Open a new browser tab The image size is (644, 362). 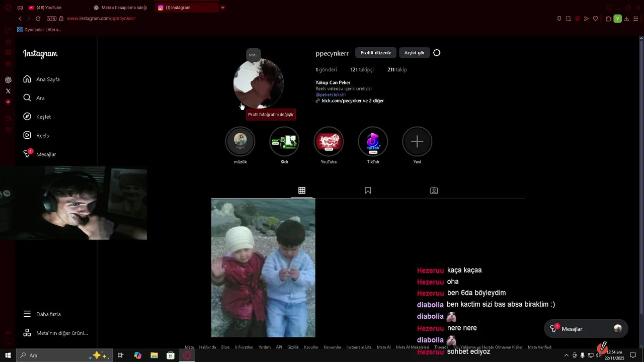click(x=223, y=8)
